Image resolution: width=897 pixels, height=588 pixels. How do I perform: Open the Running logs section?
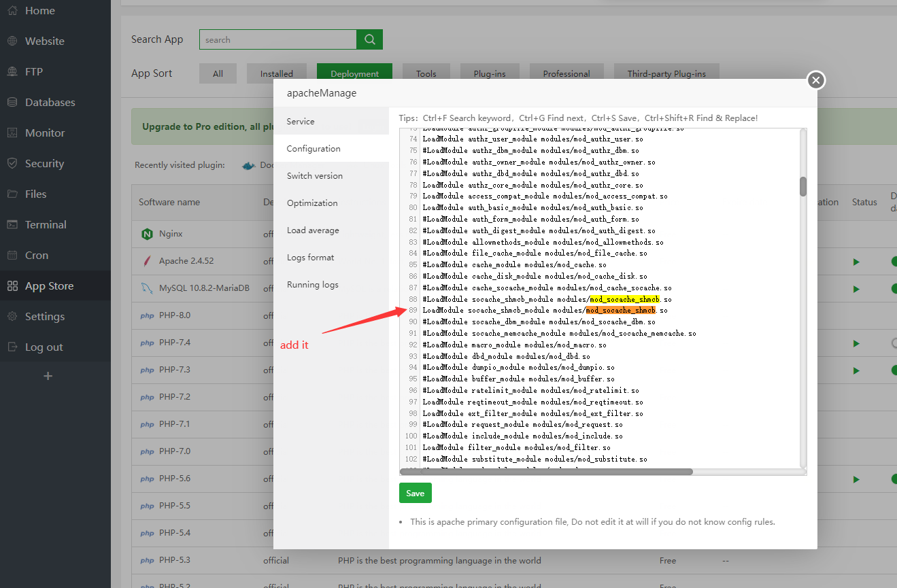pos(312,284)
